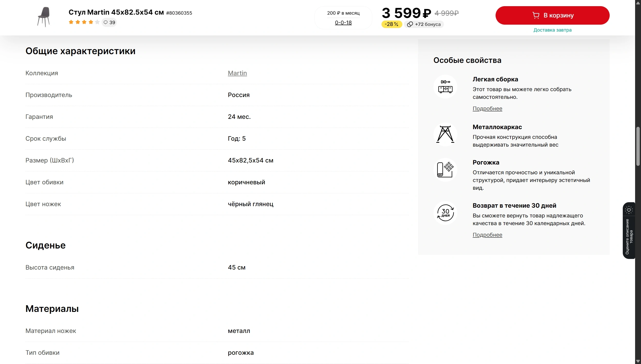Click the Легкая сборка assembly icon
Screen dimensions: 641x364
click(445, 87)
